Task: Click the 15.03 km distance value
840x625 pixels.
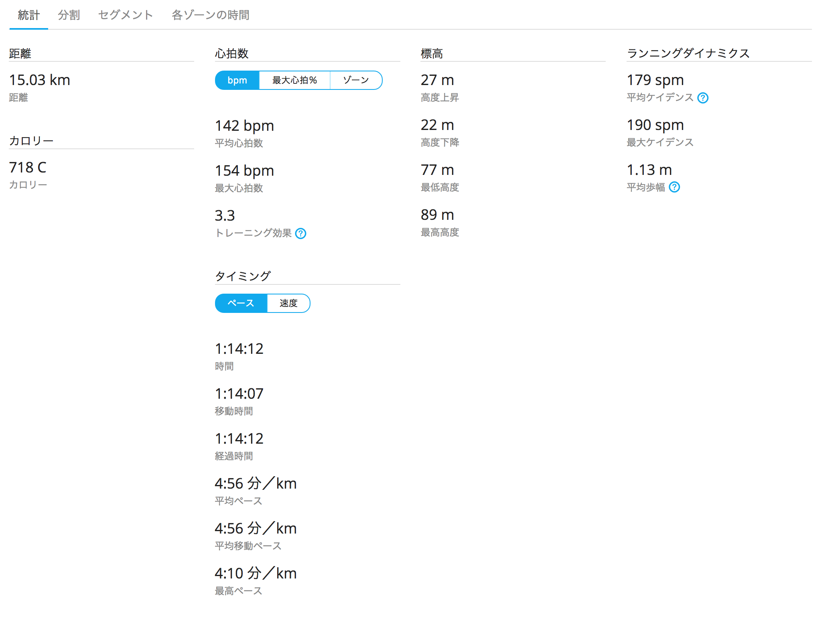Action: point(40,80)
